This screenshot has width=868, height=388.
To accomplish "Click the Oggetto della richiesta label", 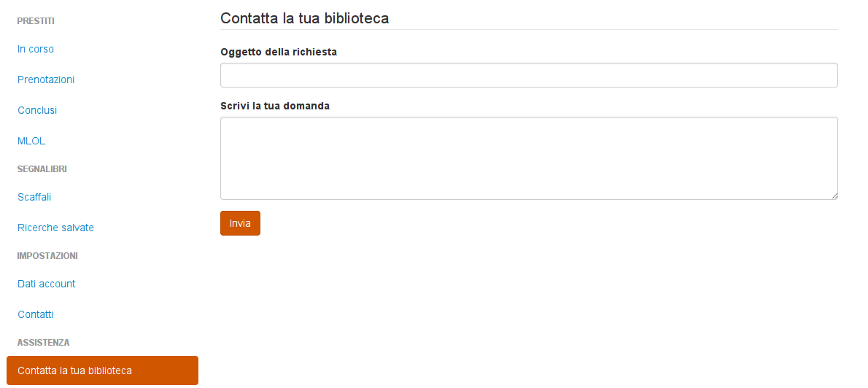I will 279,52.
